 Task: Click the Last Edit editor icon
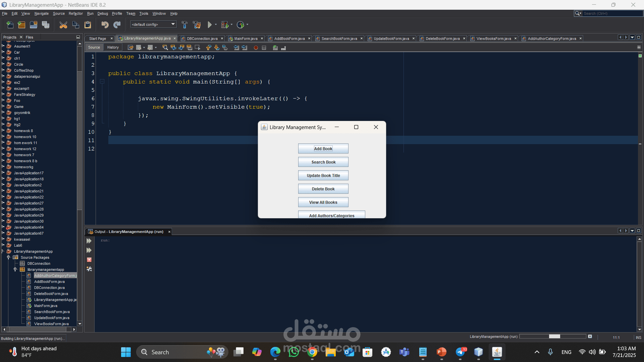(x=130, y=48)
